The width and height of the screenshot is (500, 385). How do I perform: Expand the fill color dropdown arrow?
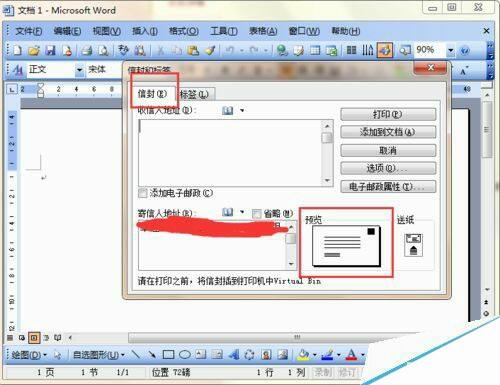(314, 355)
